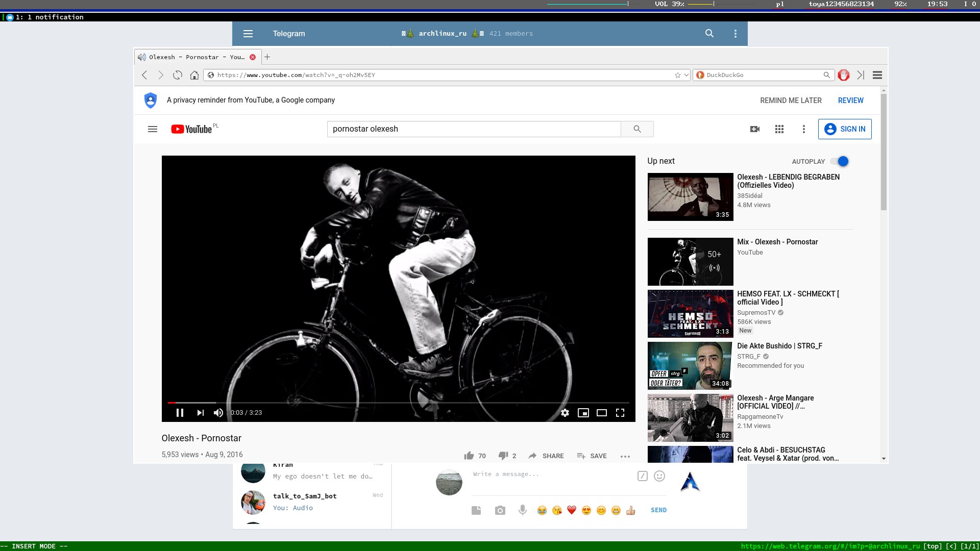Open video settings gear
Viewport: 980px width, 551px height.
[x=565, y=413]
